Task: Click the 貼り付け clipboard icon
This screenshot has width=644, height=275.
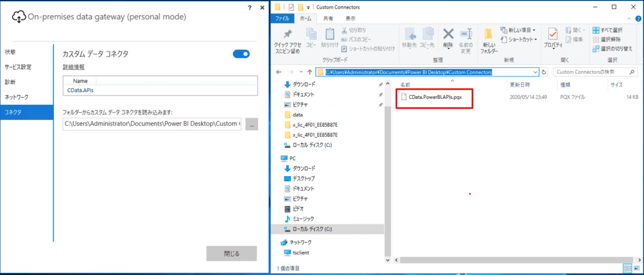Action: coord(331,34)
